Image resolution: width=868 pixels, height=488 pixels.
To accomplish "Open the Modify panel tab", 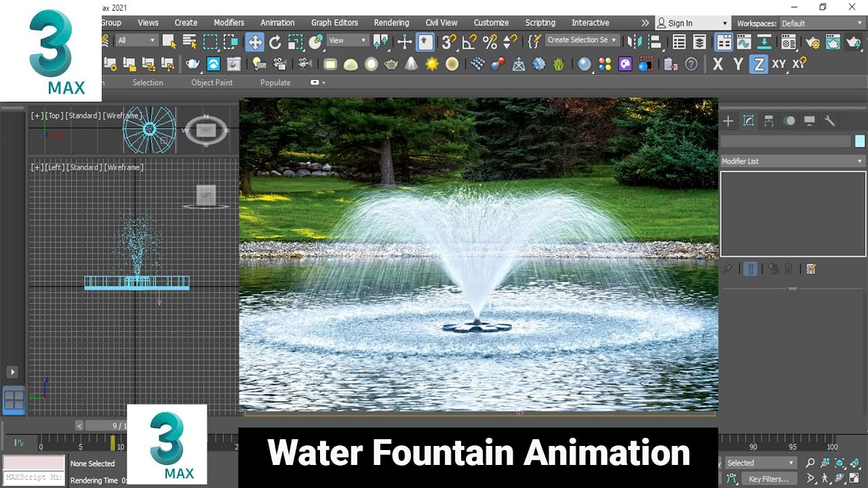I will coord(749,121).
